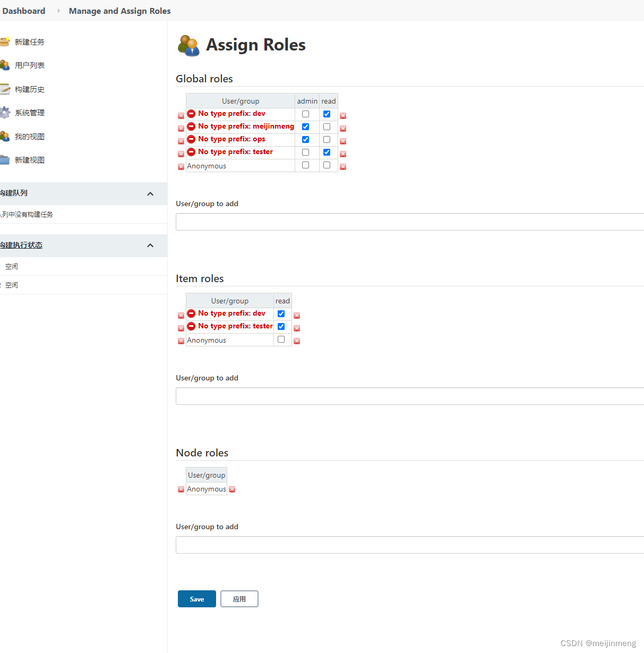Viewport: 644px width, 653px height.
Task: Click the 我的视图 icon
Action: click(5, 137)
